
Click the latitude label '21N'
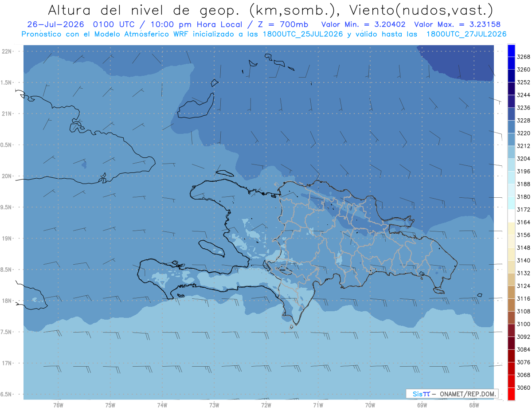click(7, 114)
